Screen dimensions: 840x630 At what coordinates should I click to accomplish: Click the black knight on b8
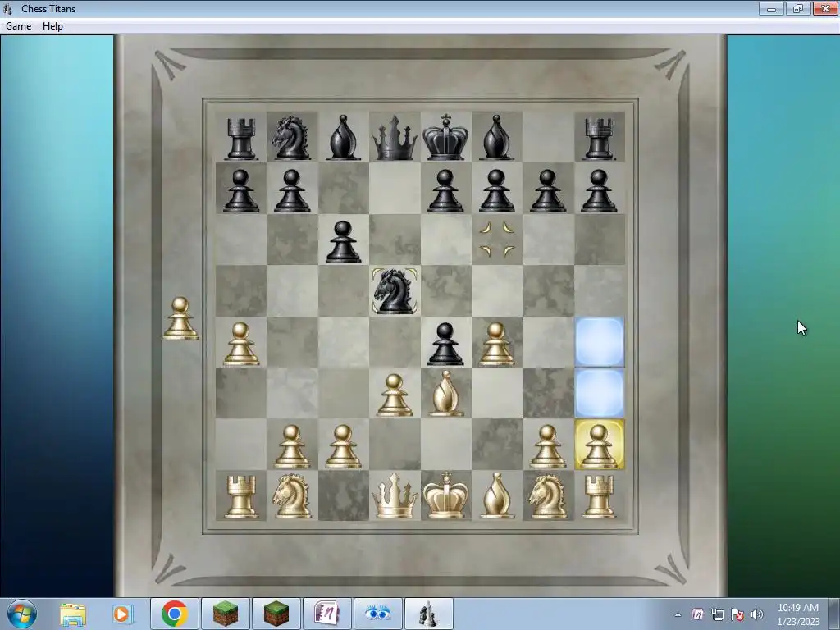click(291, 138)
